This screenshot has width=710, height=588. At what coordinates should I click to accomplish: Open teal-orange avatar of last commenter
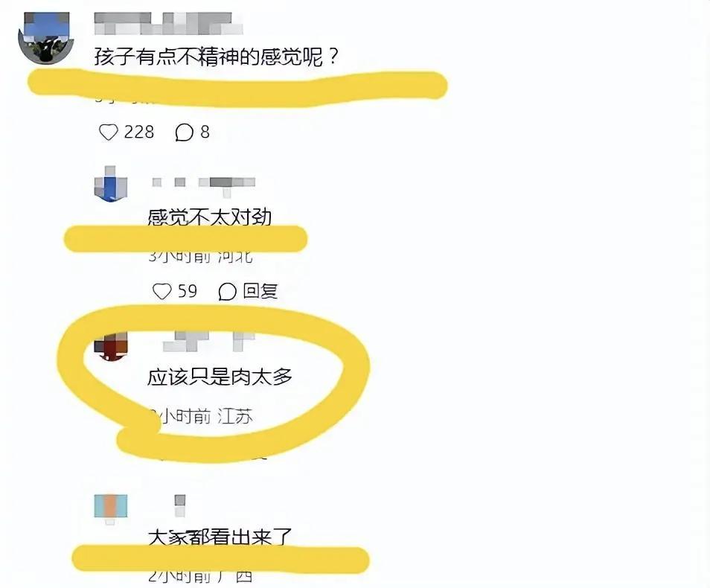coord(110,508)
